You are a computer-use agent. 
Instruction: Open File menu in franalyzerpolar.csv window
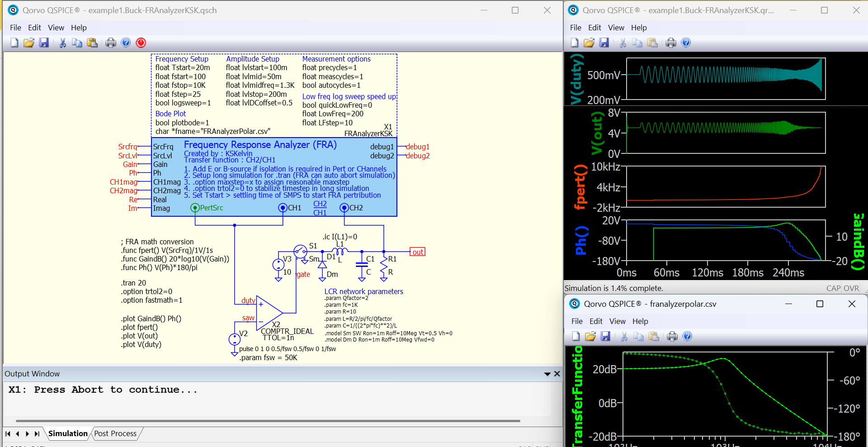pyautogui.click(x=577, y=321)
